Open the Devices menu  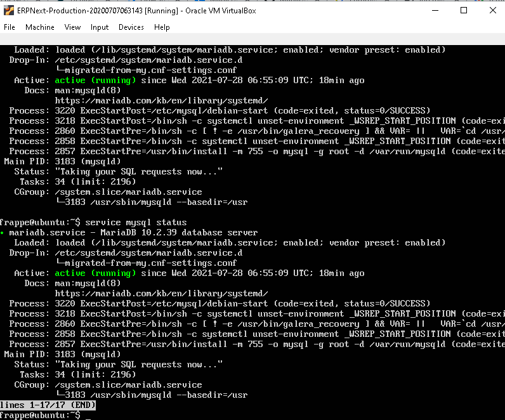[x=131, y=27]
